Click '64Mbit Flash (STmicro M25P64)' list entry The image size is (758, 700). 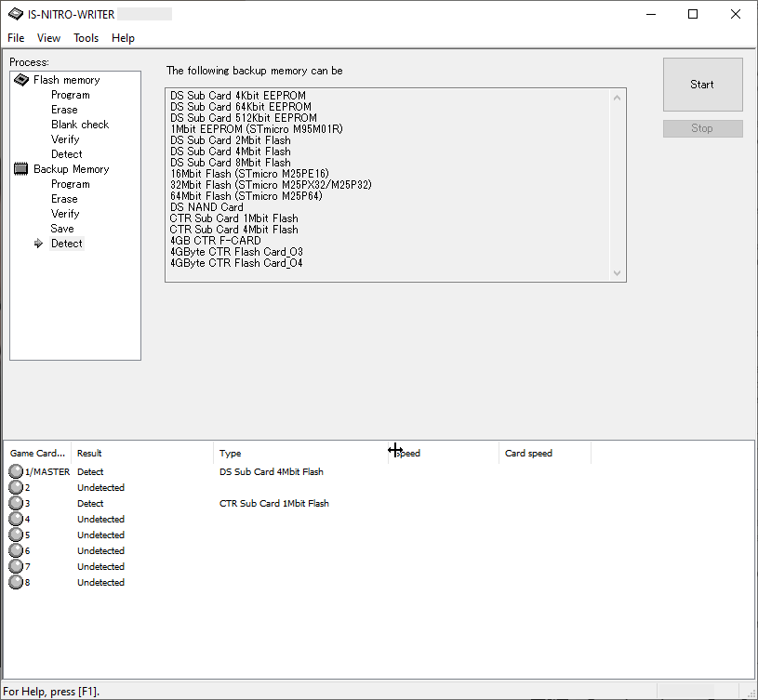246,196
